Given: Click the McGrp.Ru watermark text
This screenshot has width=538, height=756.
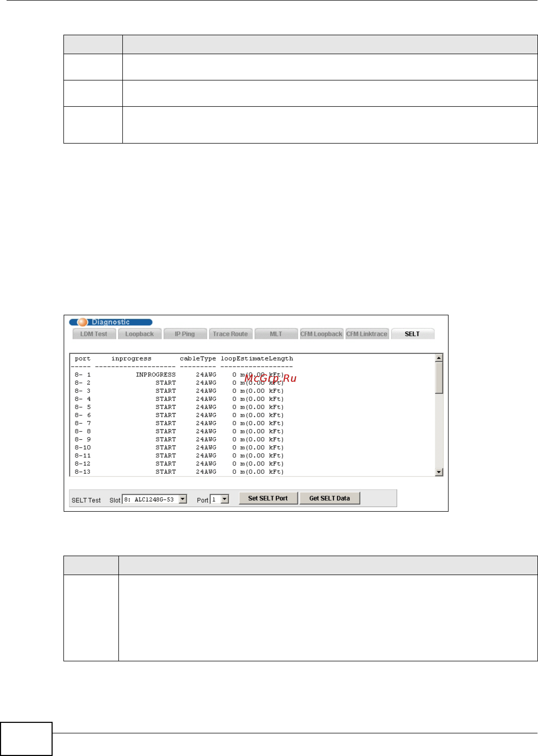Looking at the screenshot, I should tap(270, 378).
